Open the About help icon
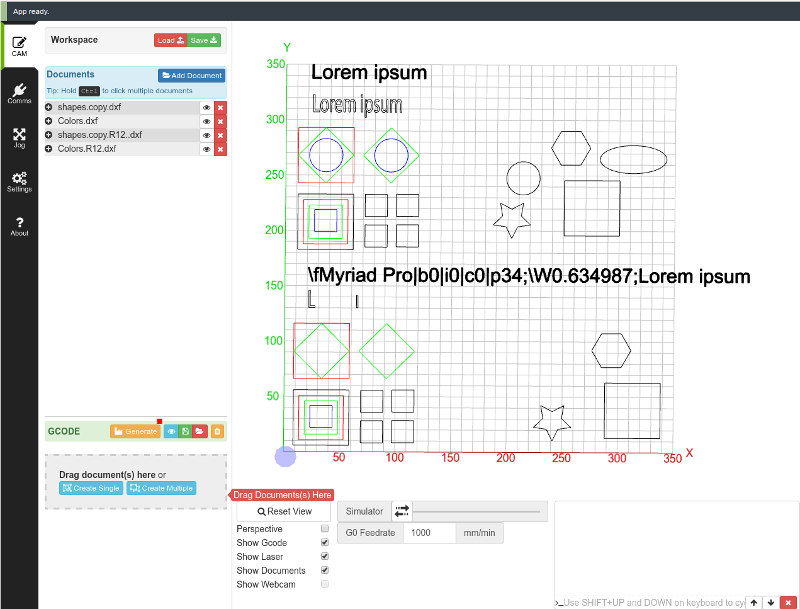800x609 pixels. click(19, 226)
